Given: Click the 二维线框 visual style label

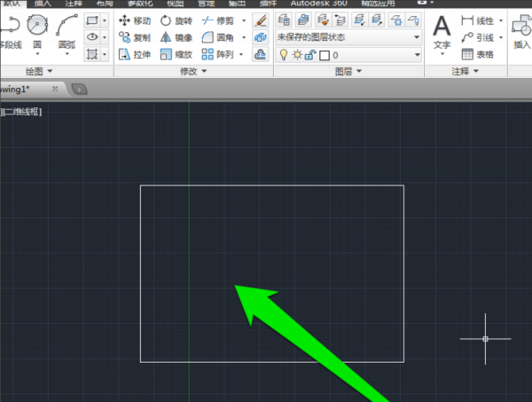Looking at the screenshot, I should 21,112.
